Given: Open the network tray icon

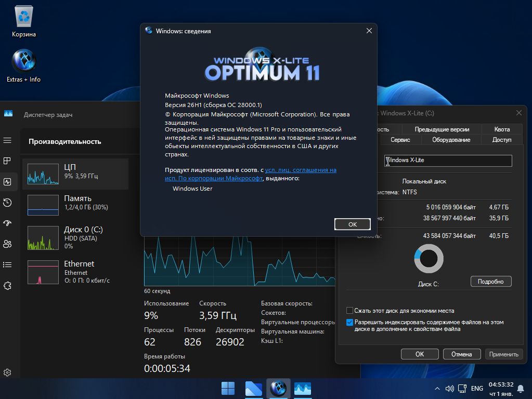Looking at the screenshot, I should pyautogui.click(x=462, y=389).
